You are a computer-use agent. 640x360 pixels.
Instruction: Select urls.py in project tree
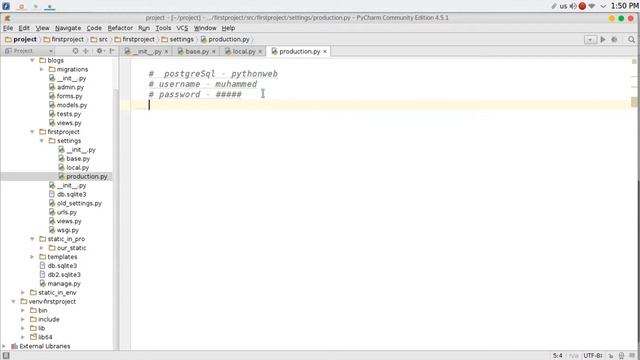pyautogui.click(x=62, y=212)
